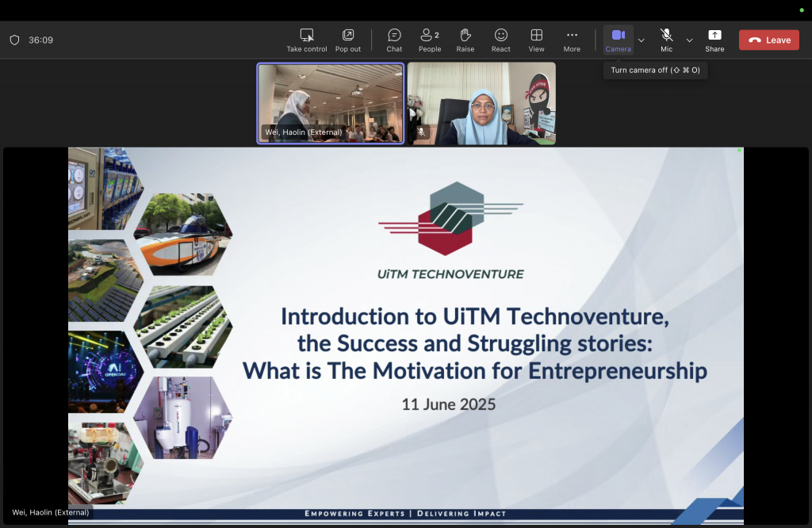Click muted mic icon on second video tile
Viewport: 812px width, 528px height.
pyautogui.click(x=422, y=132)
